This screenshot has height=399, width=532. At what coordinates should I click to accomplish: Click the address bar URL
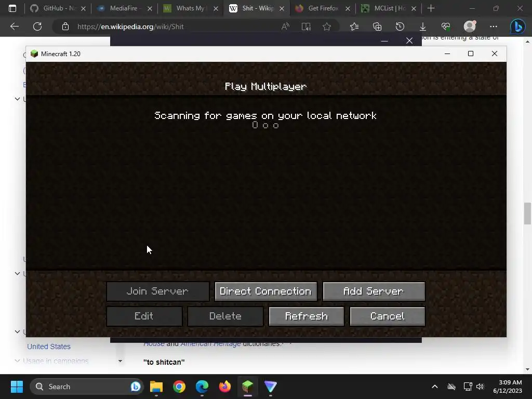coord(130,26)
